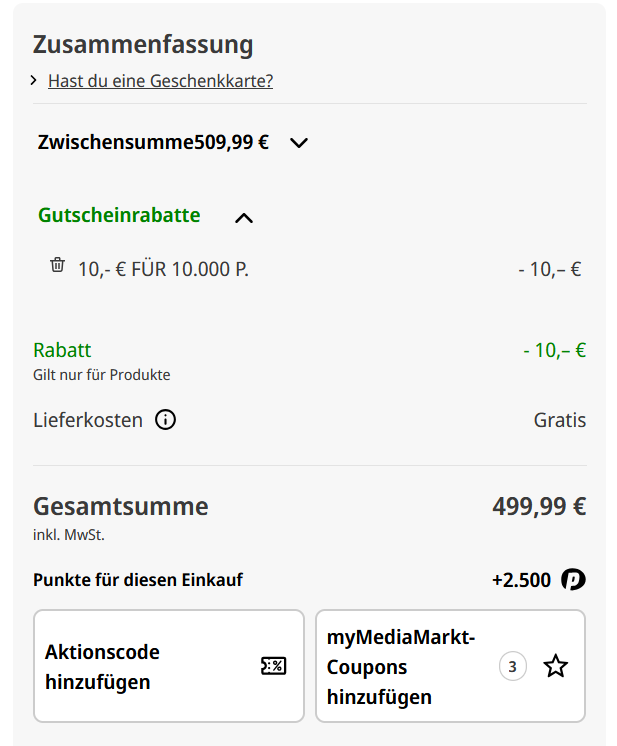Open the Lieferkosten info icon
Screen dimensions: 617x746
pyautogui.click(x=165, y=420)
